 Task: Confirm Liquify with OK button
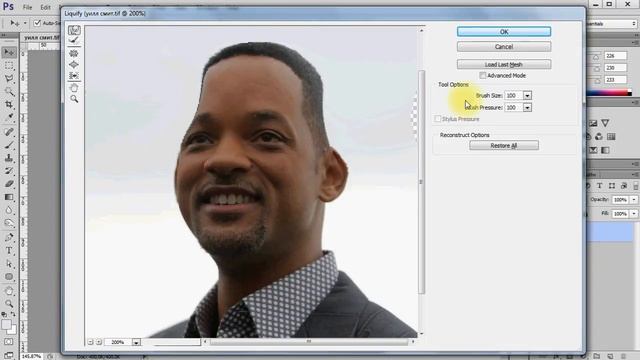pos(504,31)
